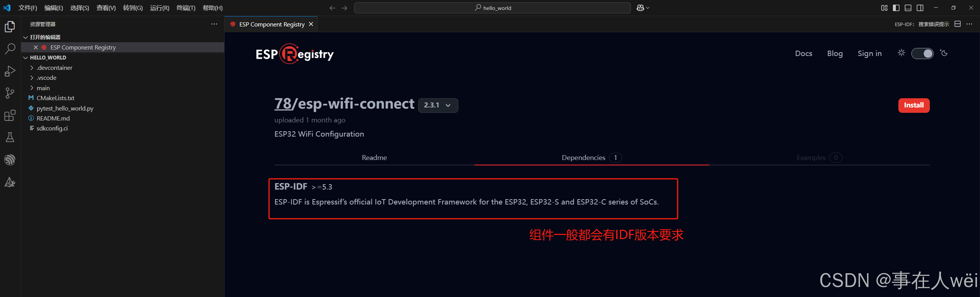The image size is (980, 297).
Task: Toggle the secondary side bar icon
Action: click(x=920, y=8)
